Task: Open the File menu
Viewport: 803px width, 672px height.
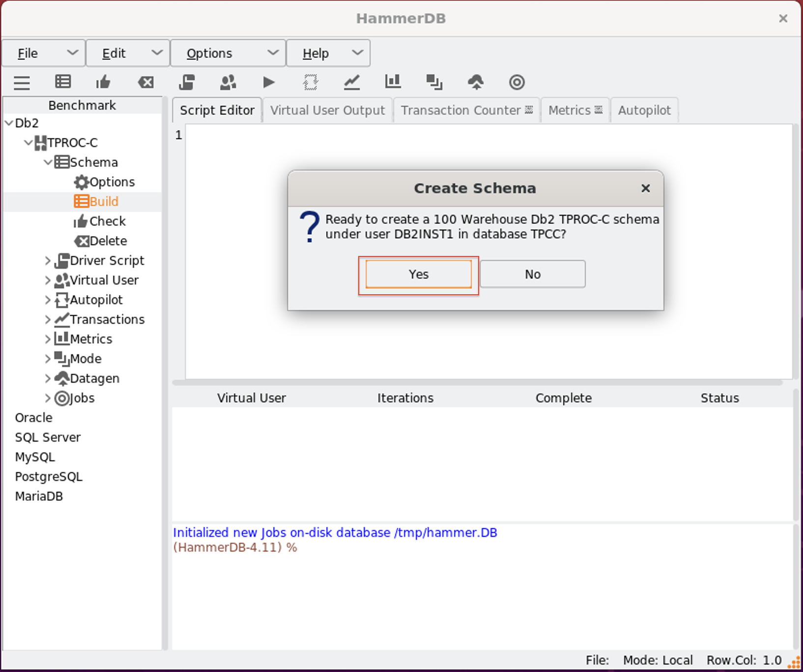Action: (44, 53)
